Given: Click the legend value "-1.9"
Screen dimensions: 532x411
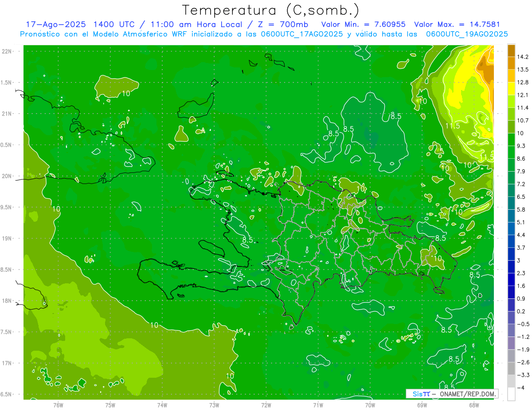Looking at the screenshot, I should tap(523, 349).
